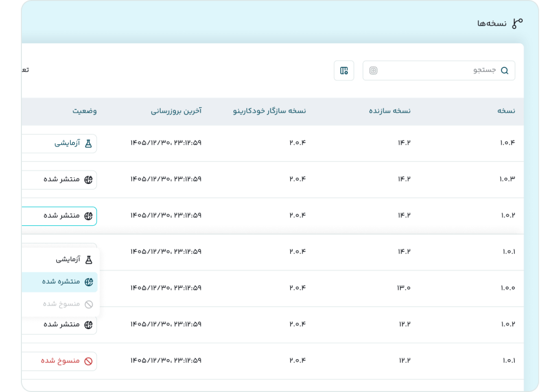Image resolution: width=560 pixels, height=392 pixels.
Task: Click the column settings icon button
Action: tap(344, 71)
